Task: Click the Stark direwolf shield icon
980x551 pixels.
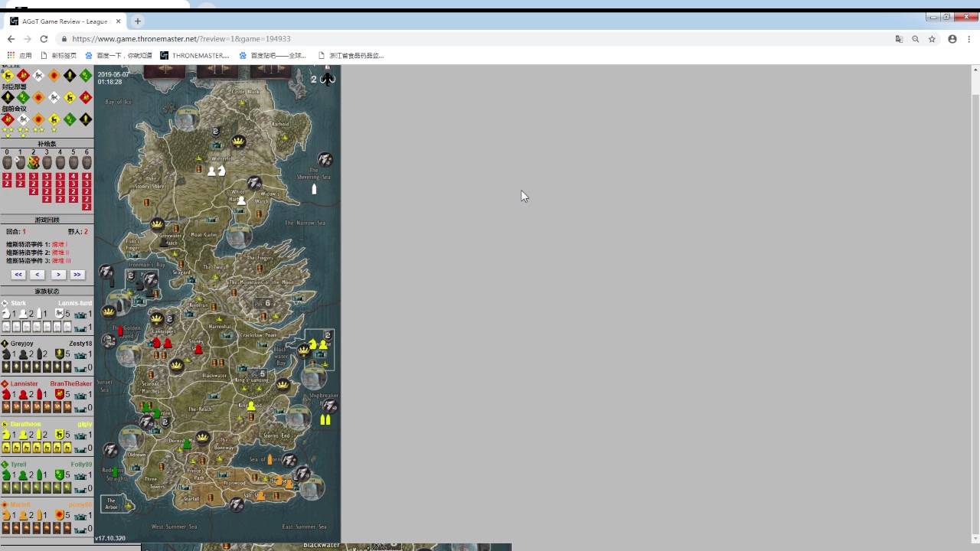Action: (x=59, y=314)
